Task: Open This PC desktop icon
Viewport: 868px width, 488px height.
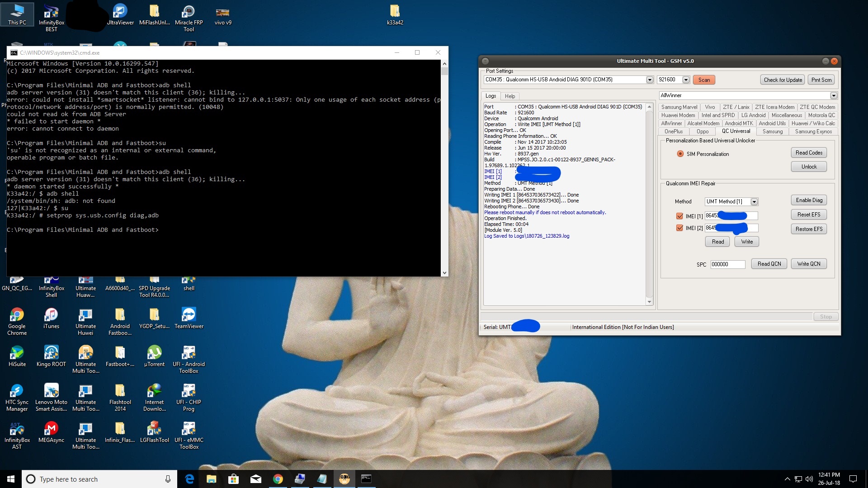Action: tap(17, 14)
